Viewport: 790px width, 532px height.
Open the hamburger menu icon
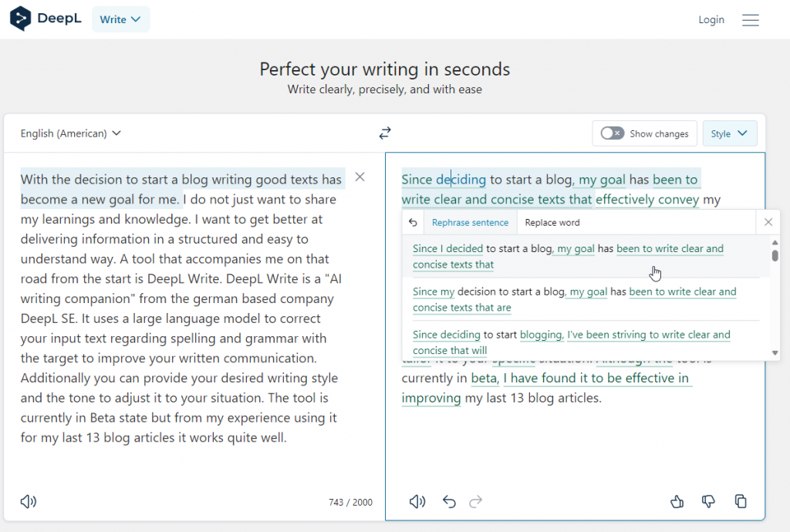[x=751, y=20]
